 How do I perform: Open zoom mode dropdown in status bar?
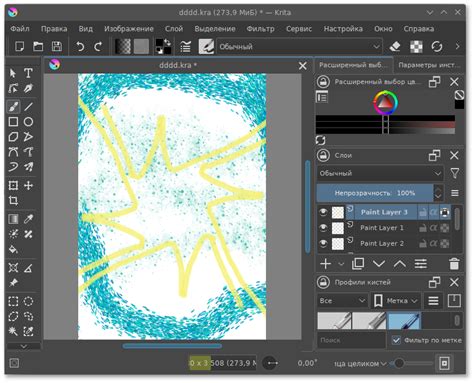360,363
